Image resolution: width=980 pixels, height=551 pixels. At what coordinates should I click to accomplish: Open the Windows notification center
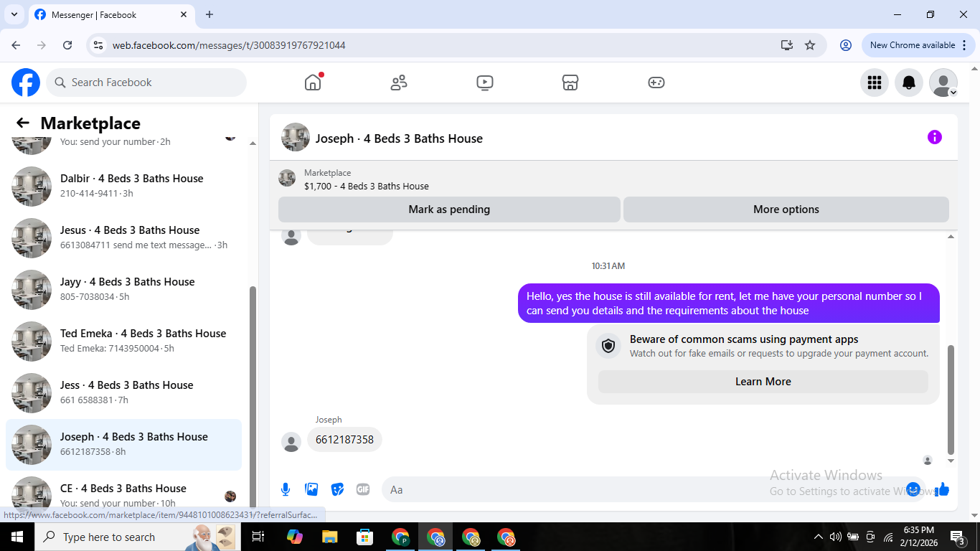pyautogui.click(x=958, y=537)
